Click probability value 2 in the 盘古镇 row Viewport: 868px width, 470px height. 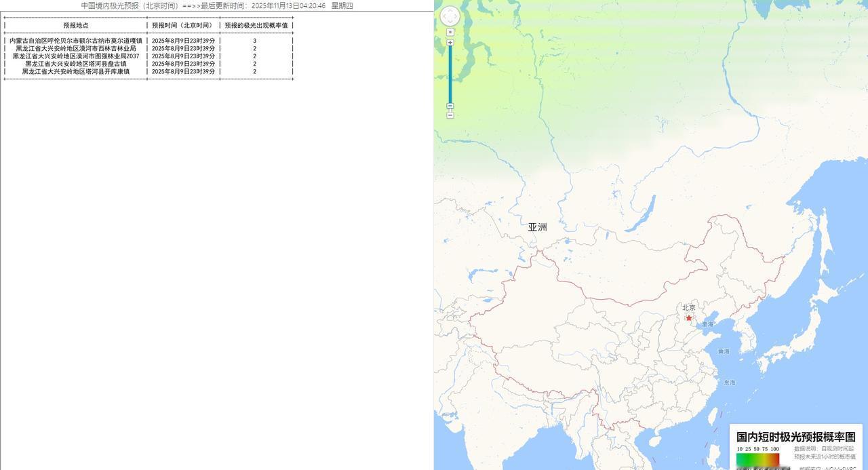coord(255,64)
